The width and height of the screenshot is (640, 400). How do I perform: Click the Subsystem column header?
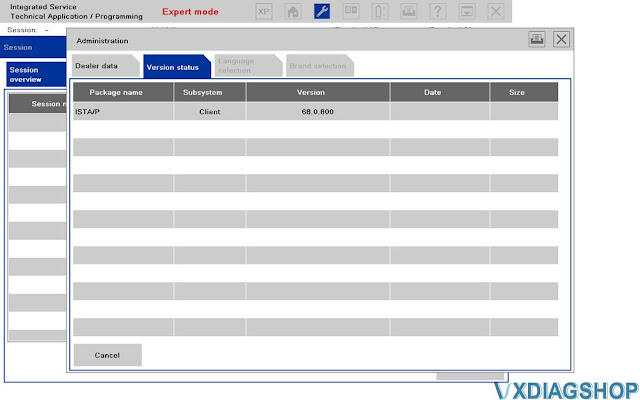point(210,92)
